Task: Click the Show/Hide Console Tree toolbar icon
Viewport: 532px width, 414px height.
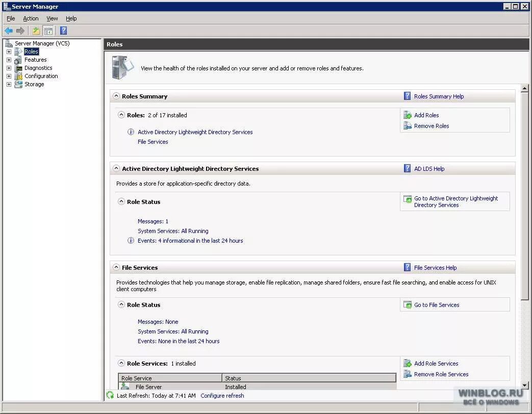Action: pos(48,31)
